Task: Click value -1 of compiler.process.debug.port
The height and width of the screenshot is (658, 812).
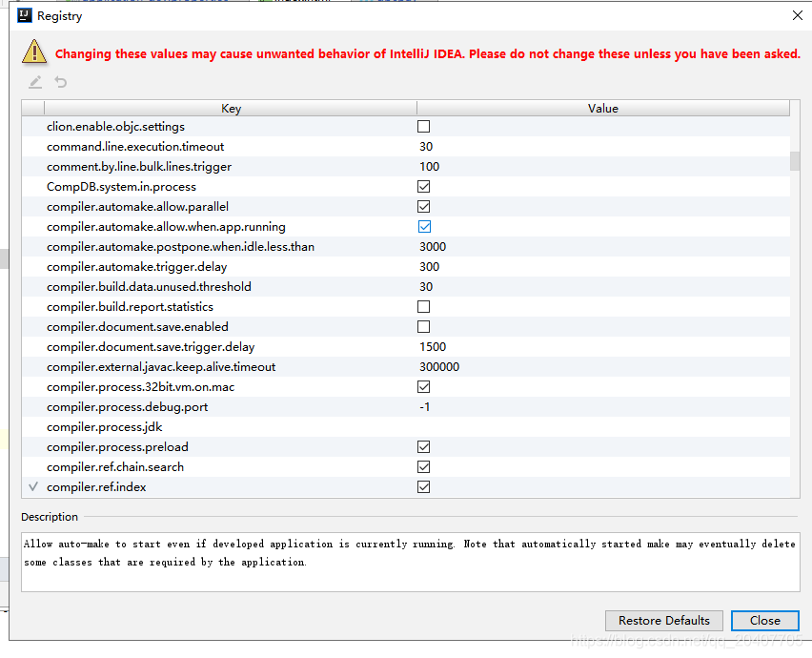Action: coord(425,406)
